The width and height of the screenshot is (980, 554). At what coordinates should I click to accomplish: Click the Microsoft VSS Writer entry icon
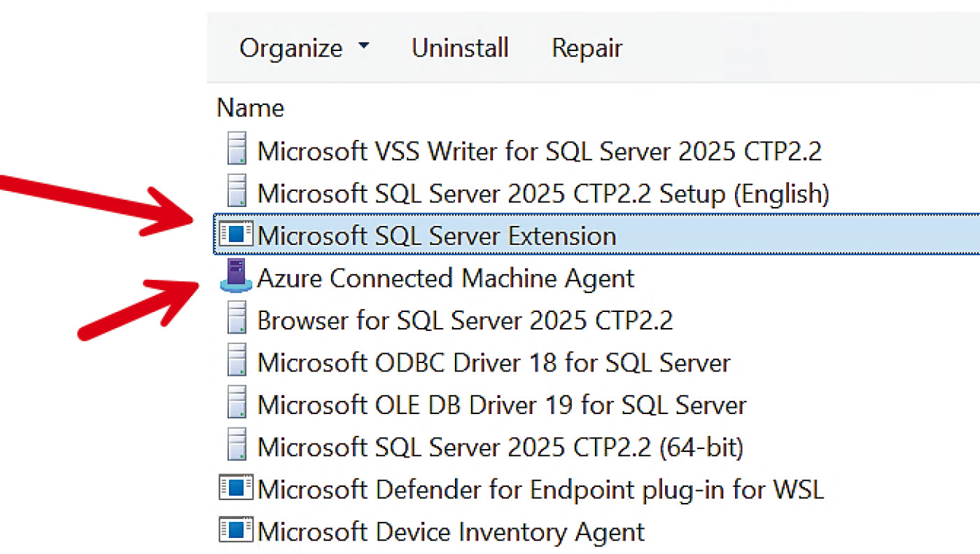(237, 150)
